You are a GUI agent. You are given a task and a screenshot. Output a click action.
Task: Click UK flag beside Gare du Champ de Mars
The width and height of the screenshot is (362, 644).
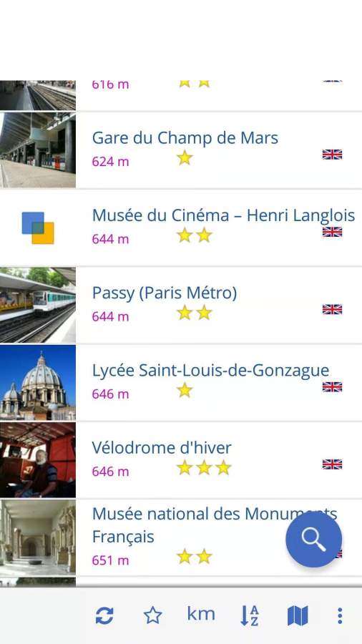pos(332,155)
